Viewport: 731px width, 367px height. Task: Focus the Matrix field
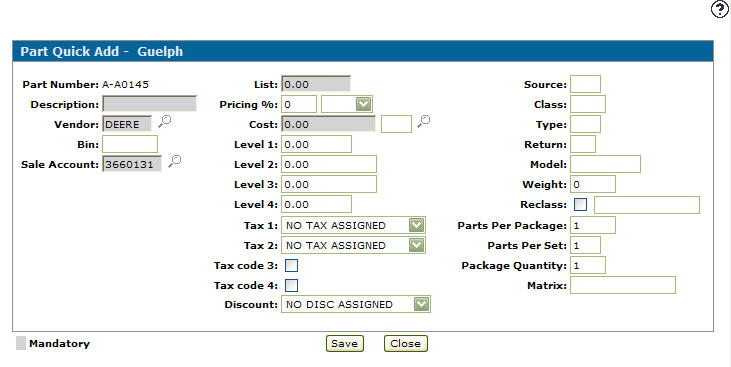tap(623, 285)
